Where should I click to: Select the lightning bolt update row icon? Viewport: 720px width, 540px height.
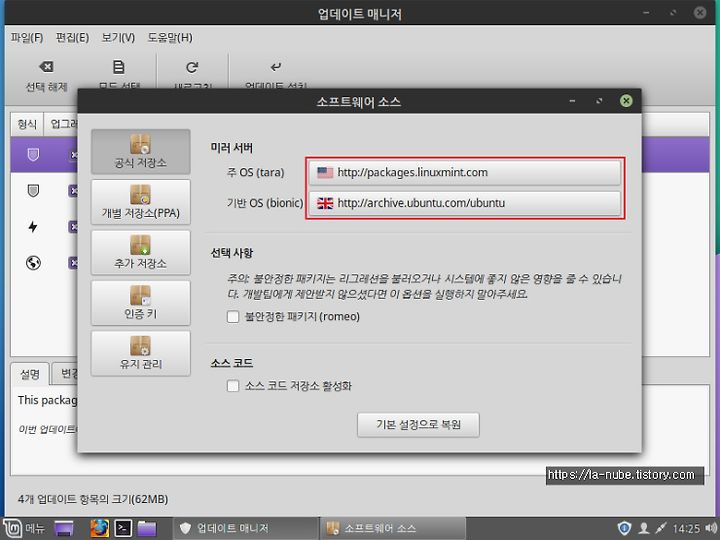click(x=33, y=226)
